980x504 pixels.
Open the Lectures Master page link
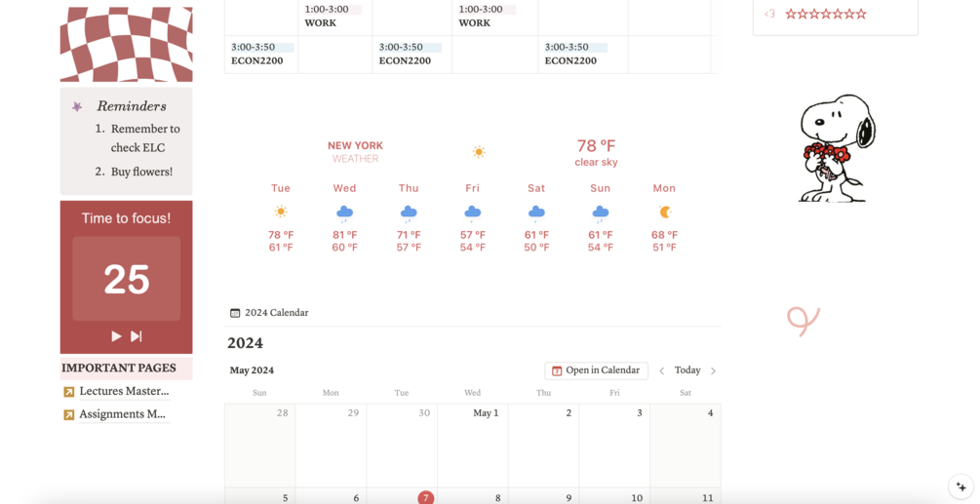125,391
